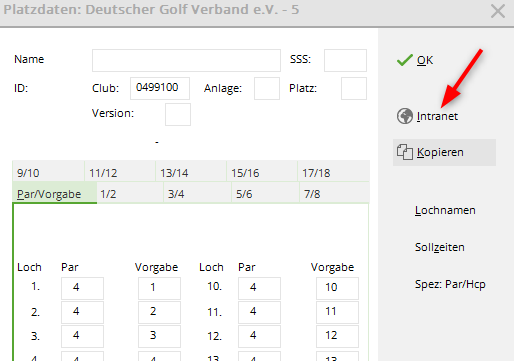Screen dimensions: 514x361
Task: Click the 'ID:' label text
Action: (21, 88)
